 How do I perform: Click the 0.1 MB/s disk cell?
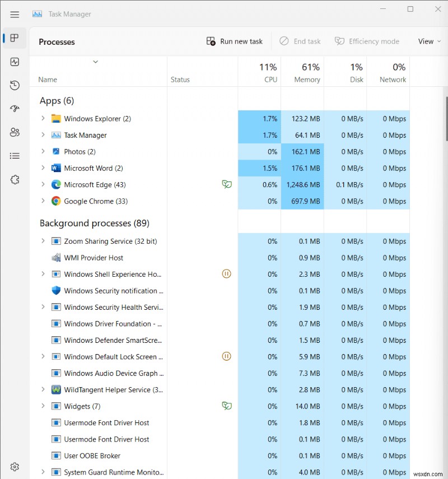click(346, 184)
